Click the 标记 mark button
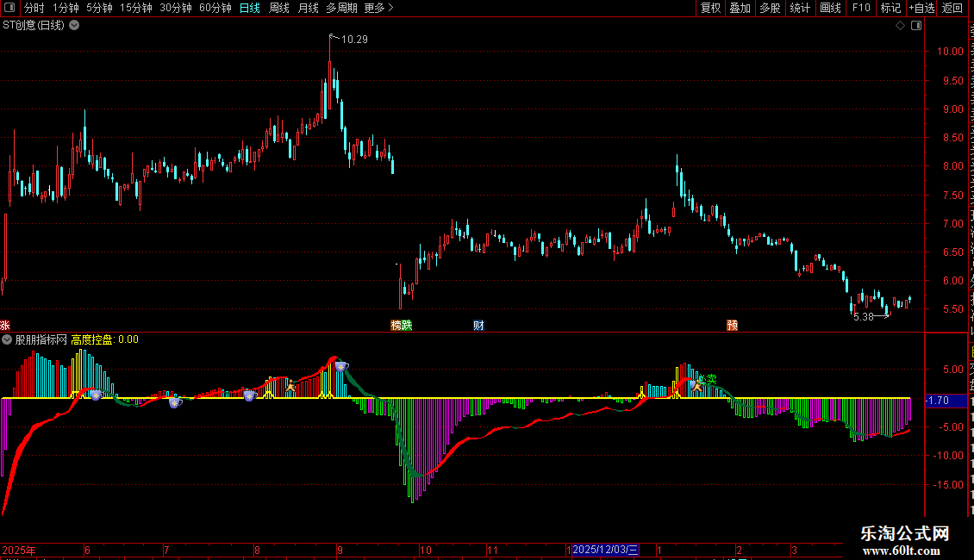This screenshot has width=974, height=560. (x=890, y=8)
